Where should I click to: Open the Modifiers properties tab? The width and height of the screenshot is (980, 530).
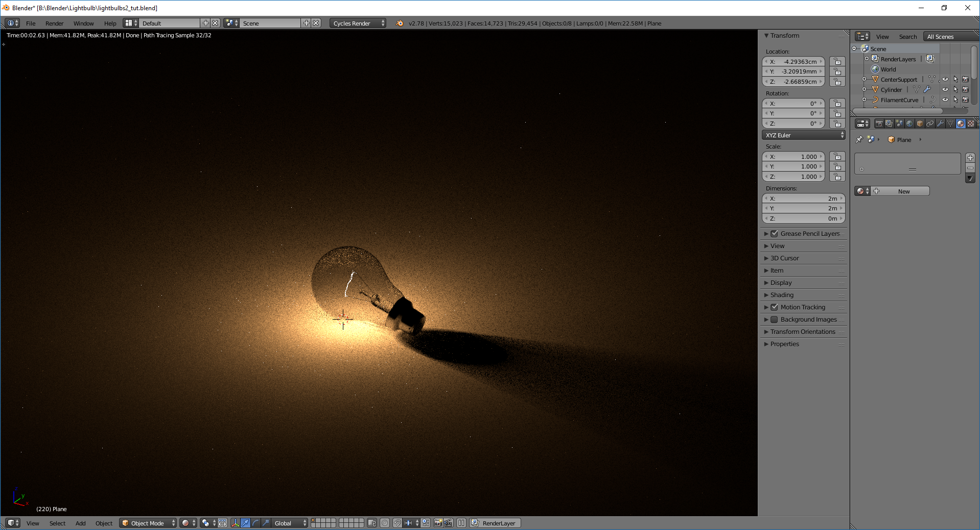tap(940, 124)
